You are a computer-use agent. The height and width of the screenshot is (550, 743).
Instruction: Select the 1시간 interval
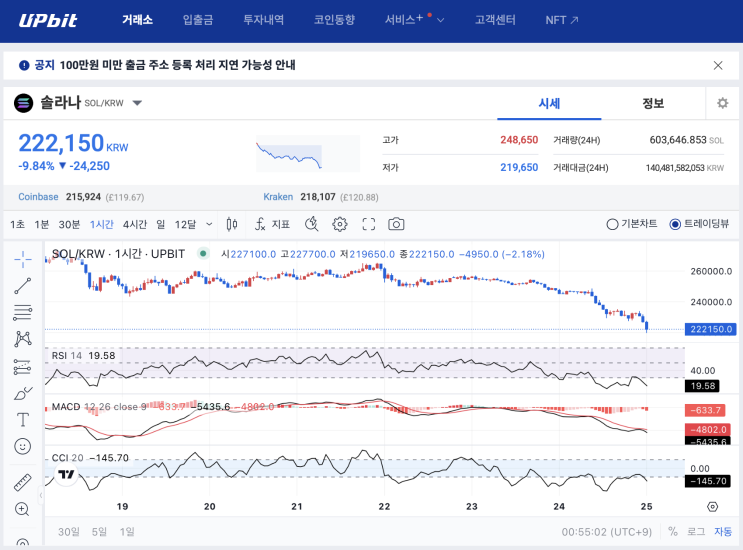tap(101, 224)
